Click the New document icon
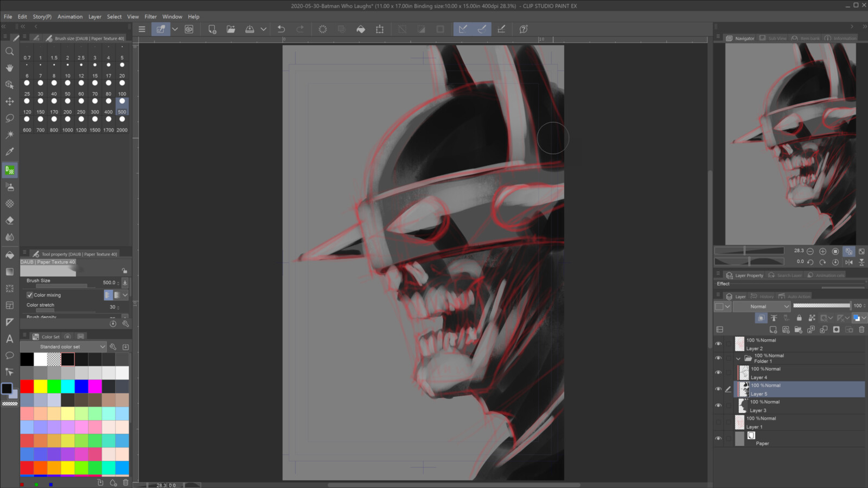This screenshot has width=868, height=488. point(212,29)
